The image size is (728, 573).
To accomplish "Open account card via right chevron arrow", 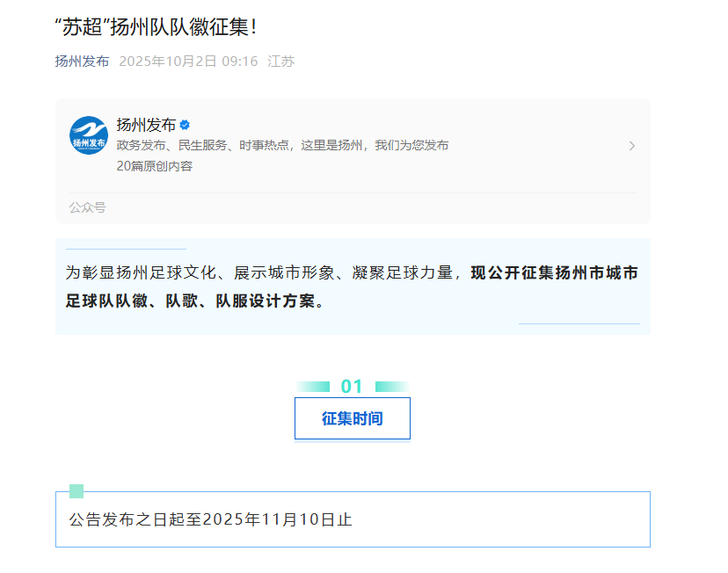I will (x=631, y=146).
